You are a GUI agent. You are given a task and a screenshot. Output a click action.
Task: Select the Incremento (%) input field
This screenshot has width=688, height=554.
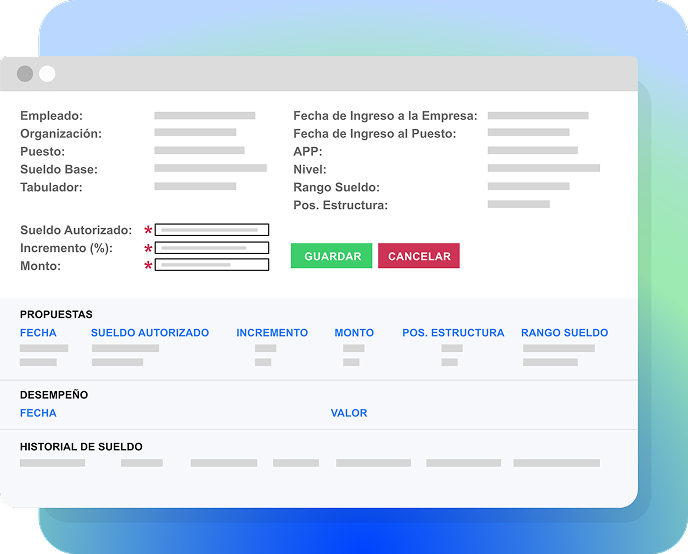pos(212,248)
